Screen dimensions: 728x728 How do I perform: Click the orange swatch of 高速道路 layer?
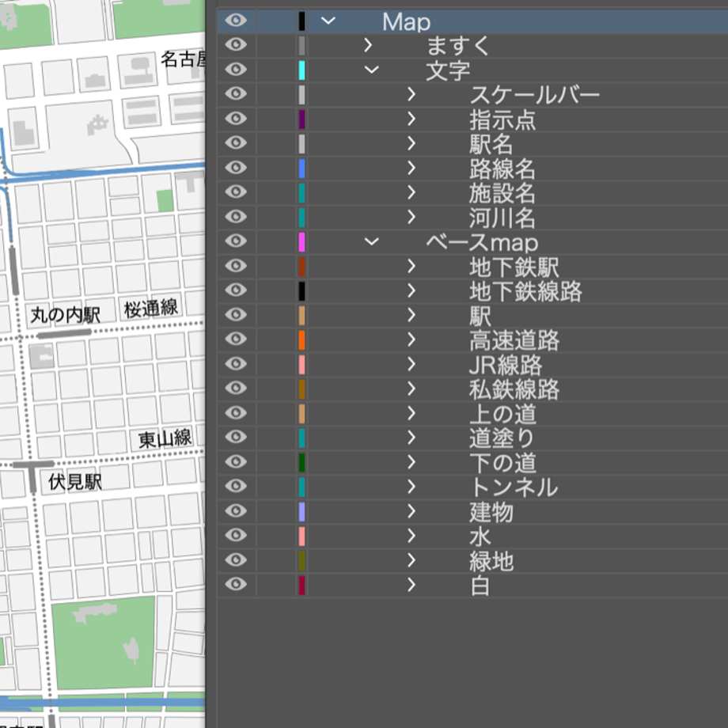point(301,339)
